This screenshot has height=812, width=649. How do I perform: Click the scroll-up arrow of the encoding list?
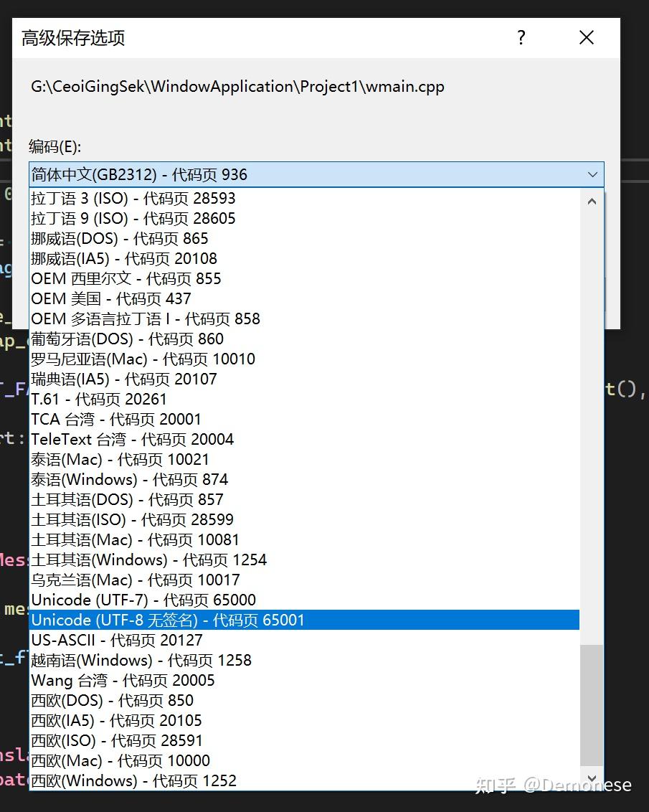(x=592, y=201)
